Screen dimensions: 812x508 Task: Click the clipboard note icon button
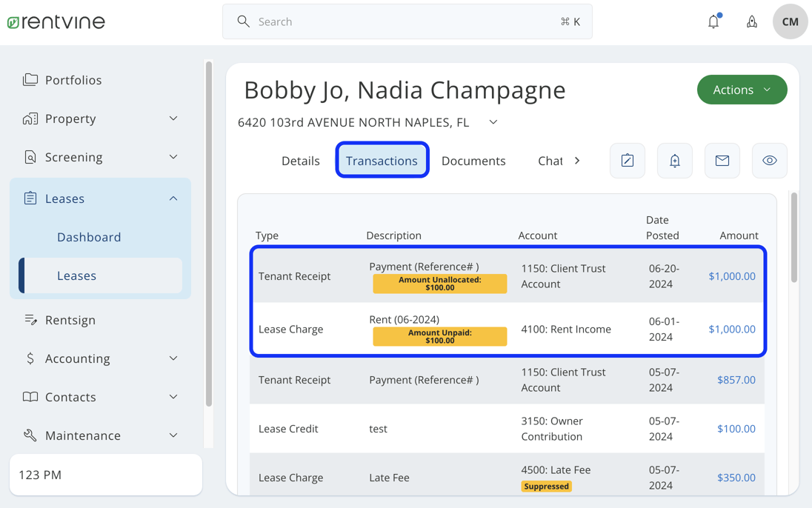coord(628,161)
